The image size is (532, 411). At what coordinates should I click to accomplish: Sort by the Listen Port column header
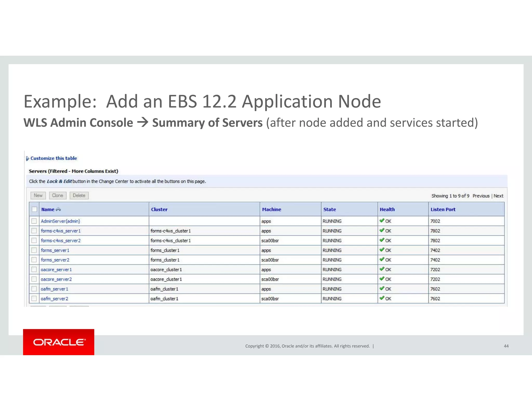click(x=443, y=209)
